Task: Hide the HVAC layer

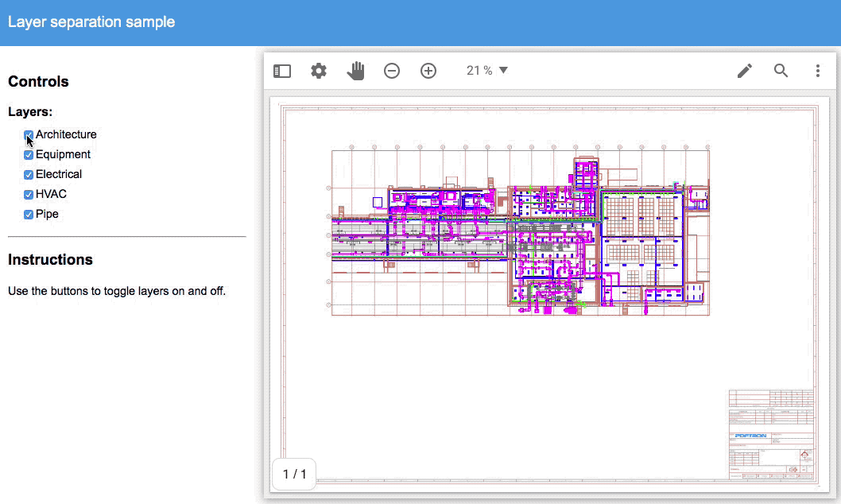Action: coord(29,195)
